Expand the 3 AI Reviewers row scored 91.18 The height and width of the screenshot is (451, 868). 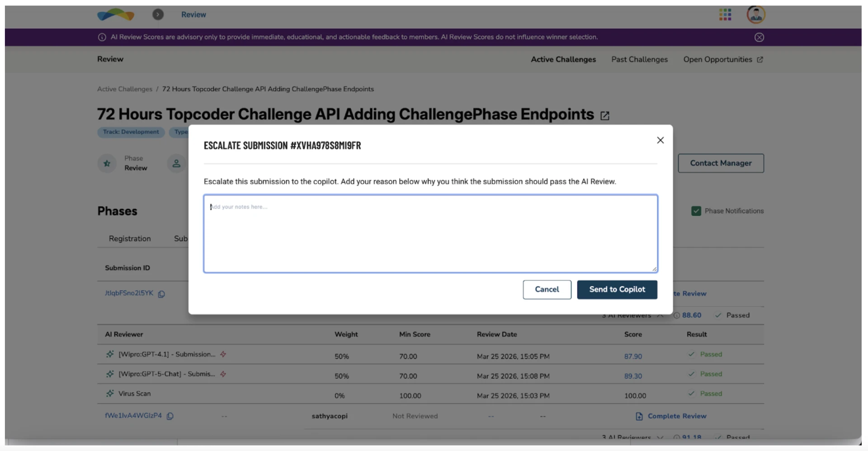[x=660, y=437]
